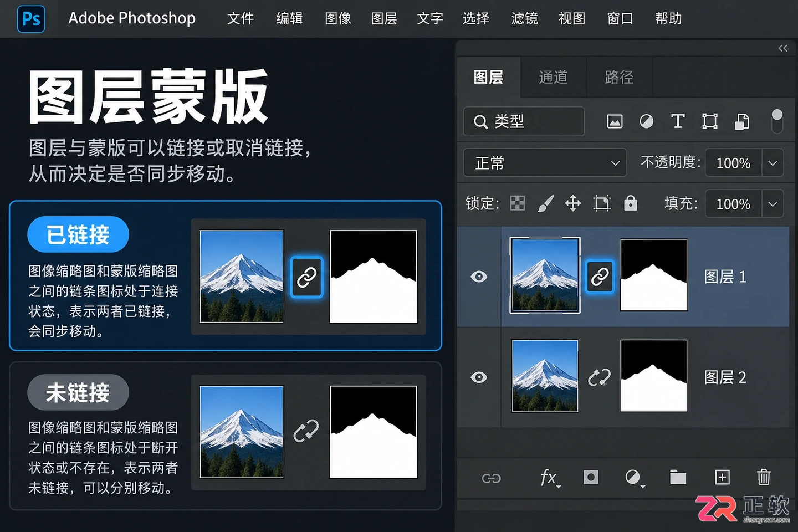Open the 窗口 menu

(x=620, y=18)
